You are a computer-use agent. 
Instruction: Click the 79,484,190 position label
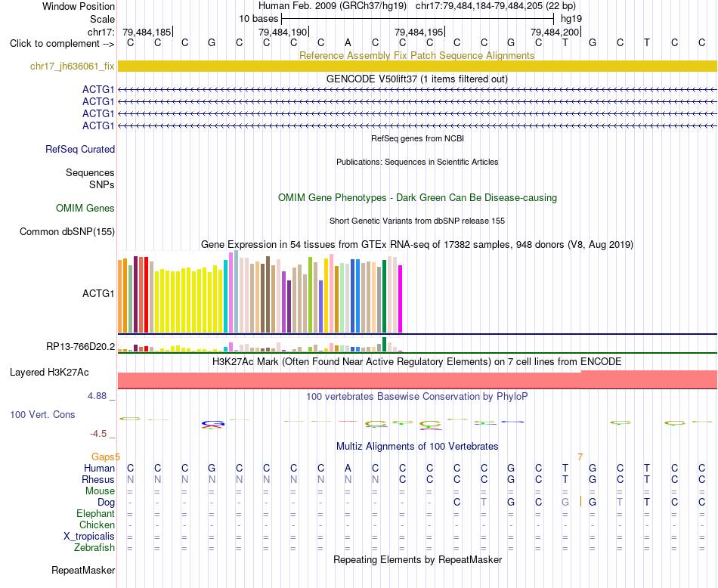[283, 32]
